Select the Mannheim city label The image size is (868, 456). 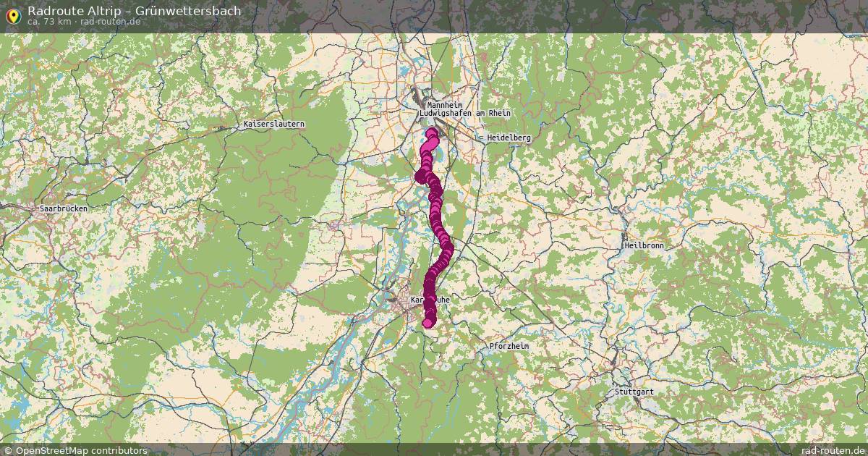coord(444,105)
